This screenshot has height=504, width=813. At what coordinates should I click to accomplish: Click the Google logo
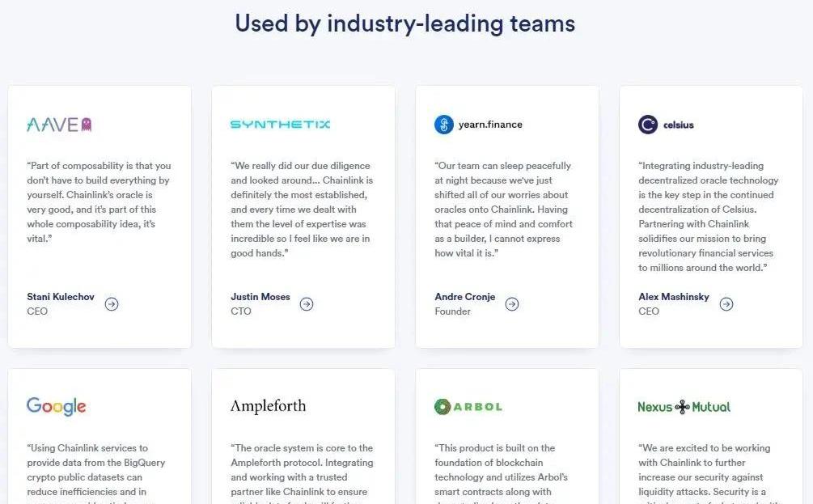coord(56,406)
